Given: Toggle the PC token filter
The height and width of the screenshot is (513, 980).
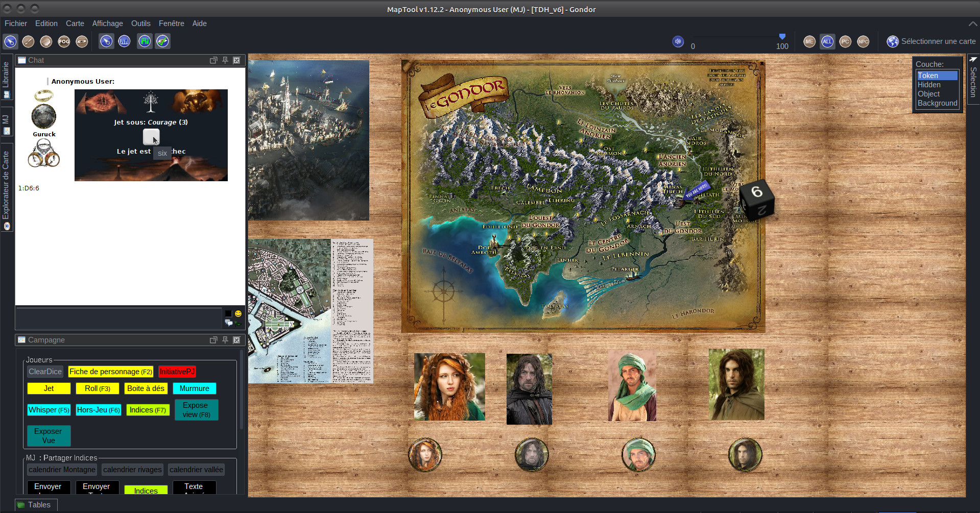Looking at the screenshot, I should point(845,41).
